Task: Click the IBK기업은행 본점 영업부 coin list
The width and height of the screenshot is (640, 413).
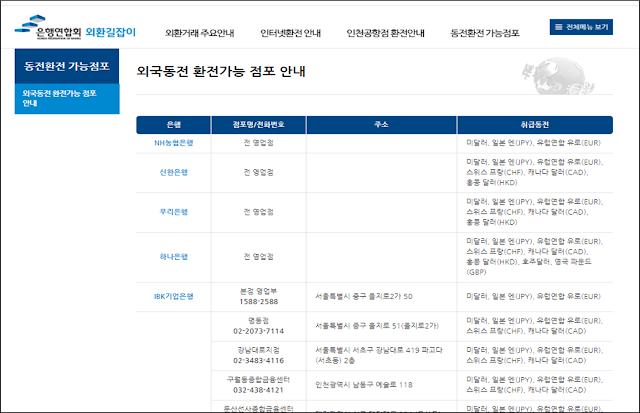Action: (x=533, y=296)
